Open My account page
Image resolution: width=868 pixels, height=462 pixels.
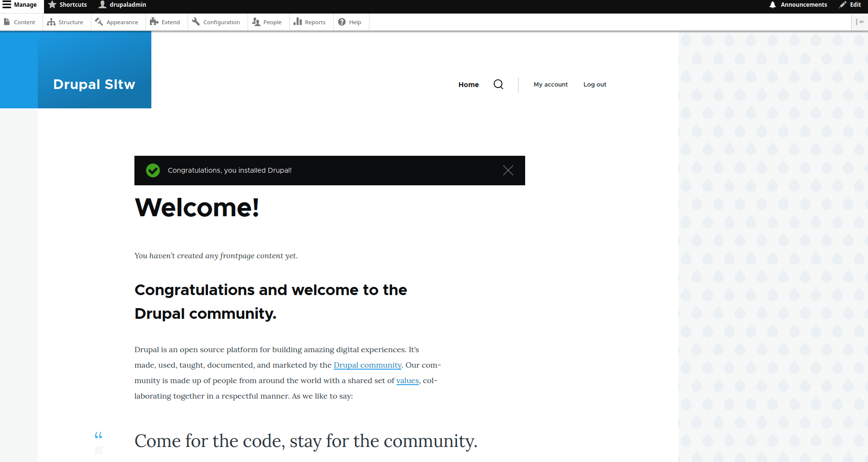click(550, 85)
